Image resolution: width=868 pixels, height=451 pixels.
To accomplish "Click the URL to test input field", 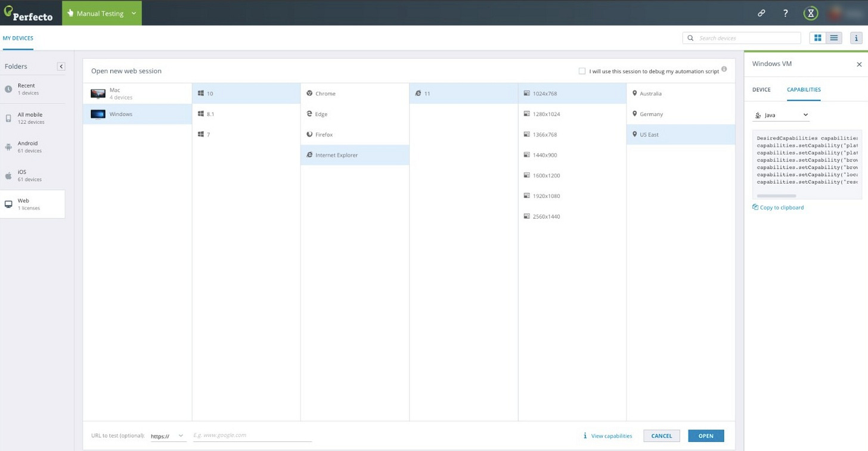I will pos(252,436).
